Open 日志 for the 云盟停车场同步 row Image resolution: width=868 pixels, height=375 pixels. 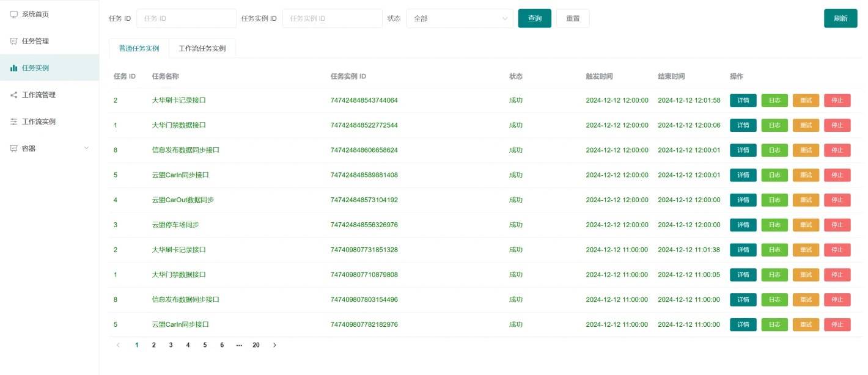pyautogui.click(x=774, y=225)
